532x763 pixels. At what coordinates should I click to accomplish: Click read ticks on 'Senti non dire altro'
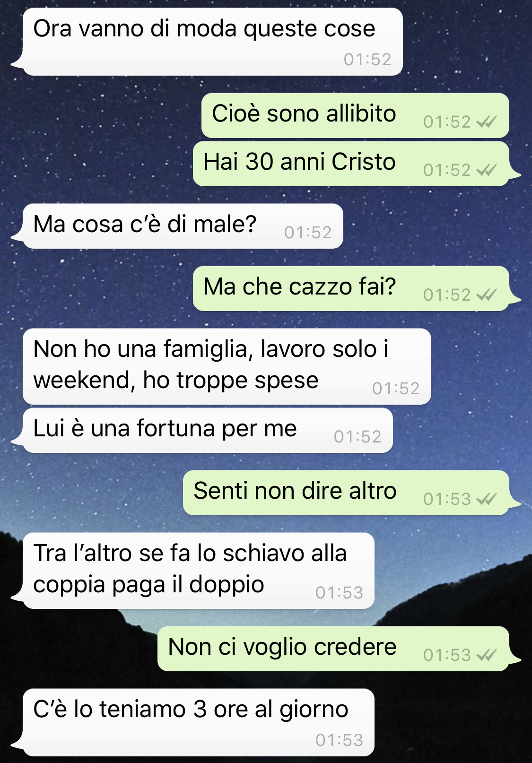[x=486, y=499]
